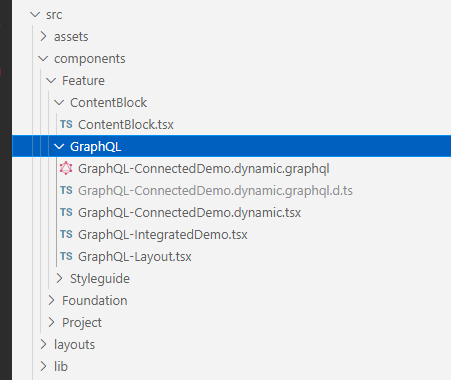Expand the assets folder chevron
The width and height of the screenshot is (451, 381).
point(43,36)
